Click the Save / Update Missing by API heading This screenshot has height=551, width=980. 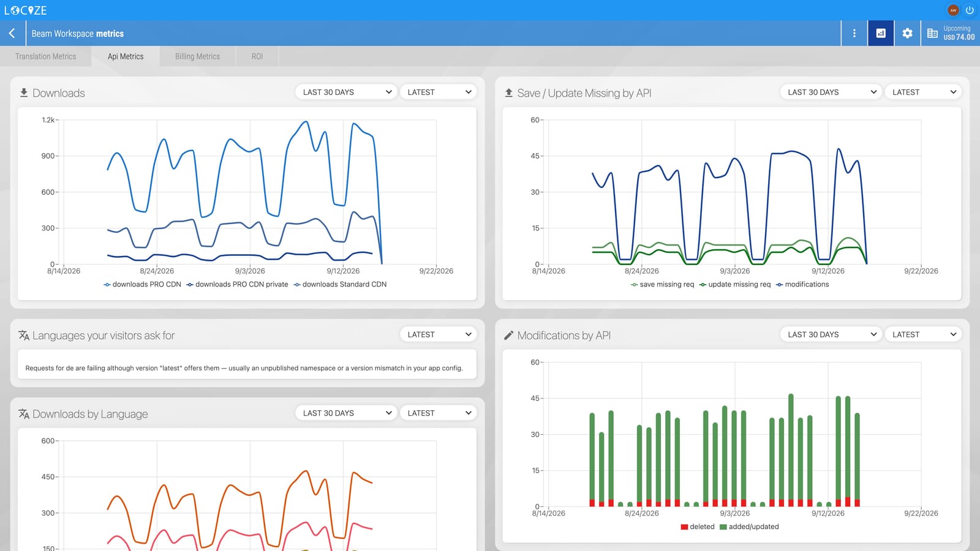coord(584,93)
